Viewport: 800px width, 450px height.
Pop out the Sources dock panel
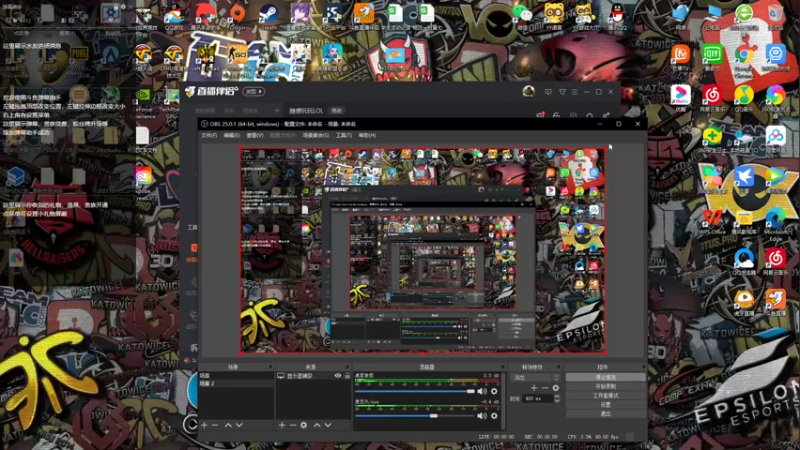click(347, 367)
